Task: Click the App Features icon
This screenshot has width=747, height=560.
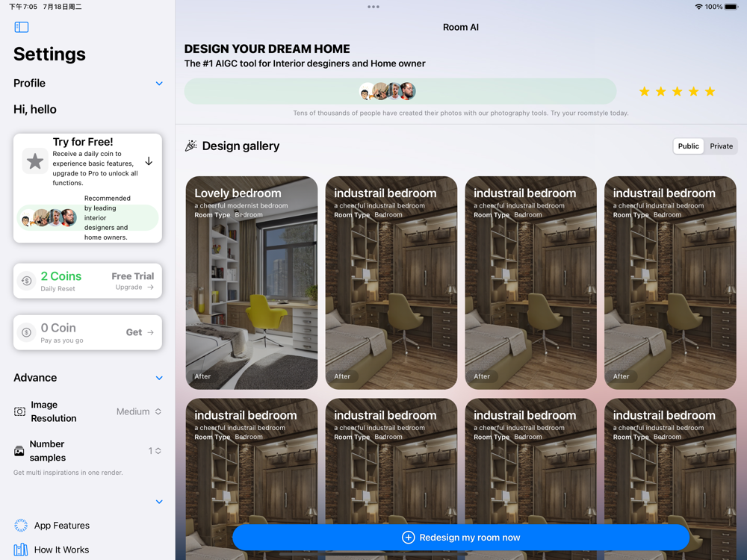Action: click(x=20, y=525)
